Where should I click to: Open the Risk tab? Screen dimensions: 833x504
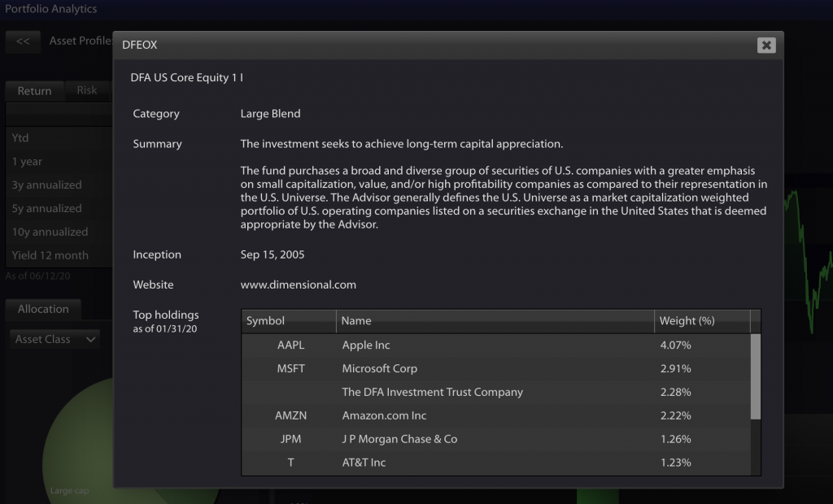pyautogui.click(x=87, y=90)
